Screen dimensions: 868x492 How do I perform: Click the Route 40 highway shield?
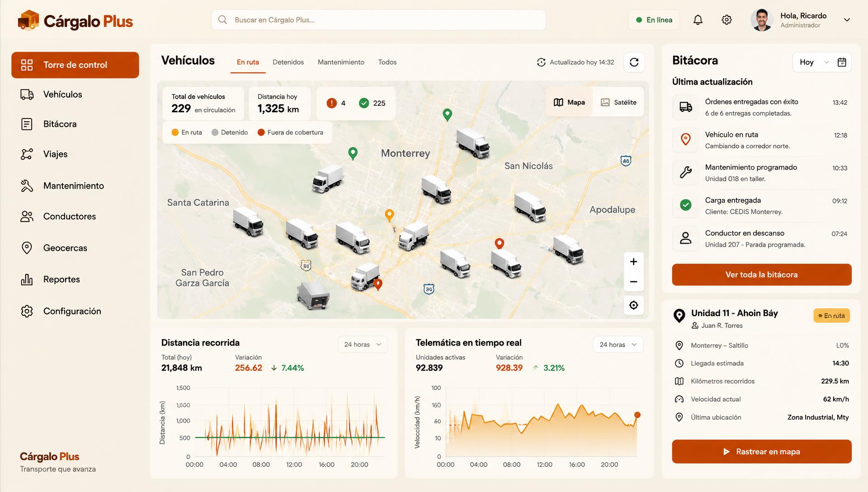626,161
